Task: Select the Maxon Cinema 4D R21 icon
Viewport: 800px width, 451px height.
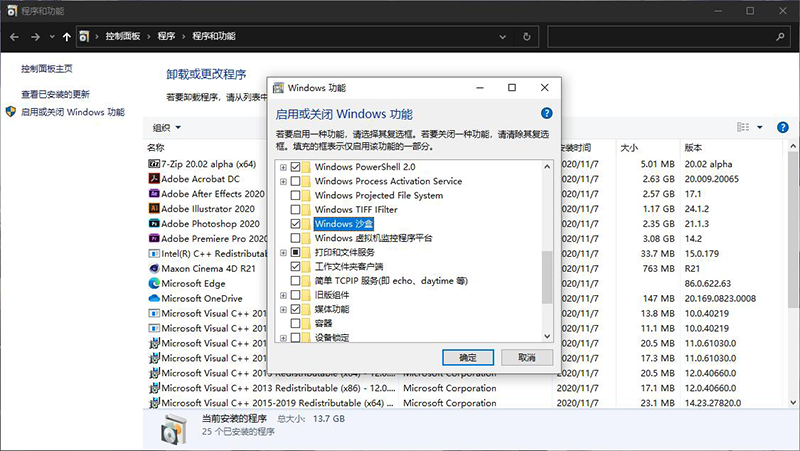Action: pyautogui.click(x=154, y=268)
